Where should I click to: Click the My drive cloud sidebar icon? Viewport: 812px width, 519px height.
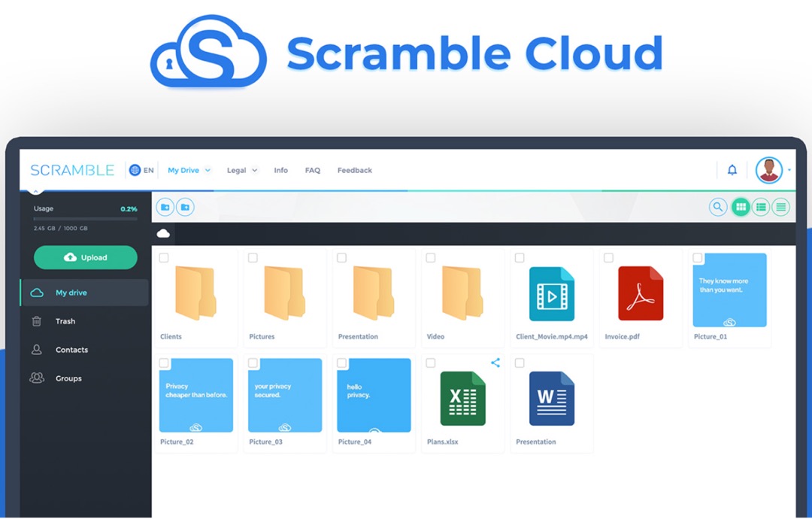pyautogui.click(x=37, y=293)
